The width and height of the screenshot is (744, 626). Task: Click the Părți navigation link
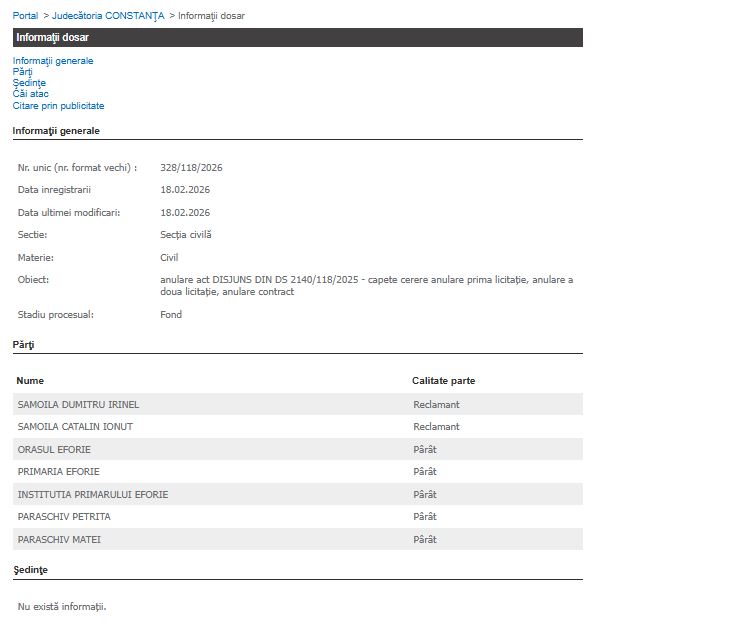tap(23, 72)
